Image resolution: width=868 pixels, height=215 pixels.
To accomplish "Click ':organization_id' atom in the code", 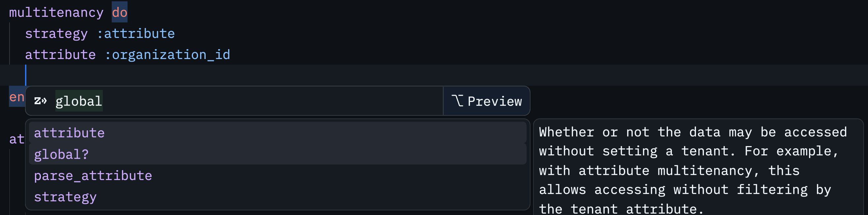I will 167,55.
